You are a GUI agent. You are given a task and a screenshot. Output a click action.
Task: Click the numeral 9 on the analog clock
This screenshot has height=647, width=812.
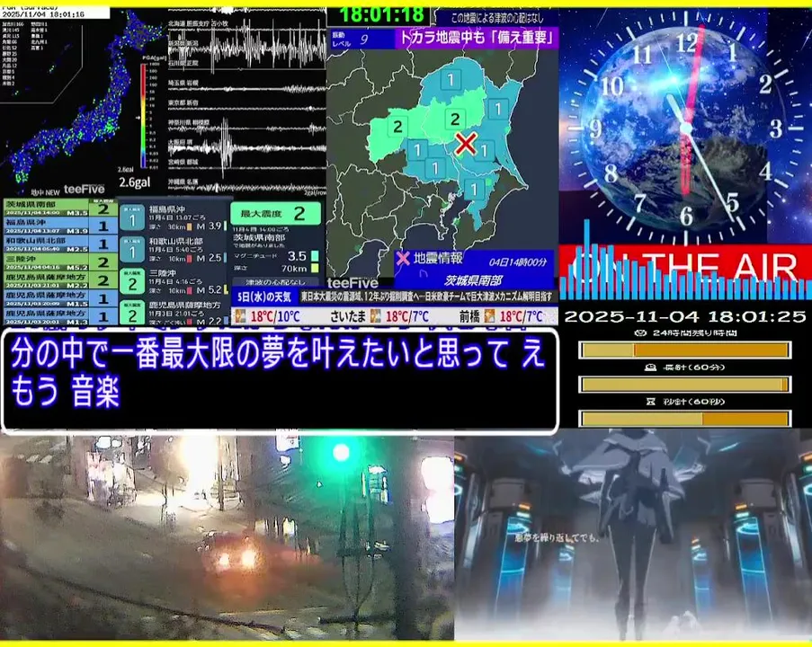(x=595, y=128)
